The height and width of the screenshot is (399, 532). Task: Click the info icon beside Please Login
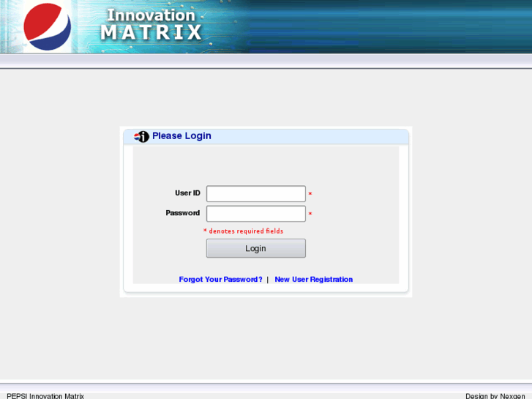[141, 136]
